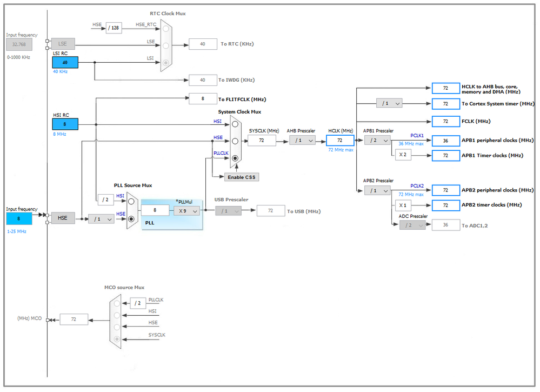Select HSI in System Clock Mux
The width and height of the screenshot is (540, 392).
point(235,124)
